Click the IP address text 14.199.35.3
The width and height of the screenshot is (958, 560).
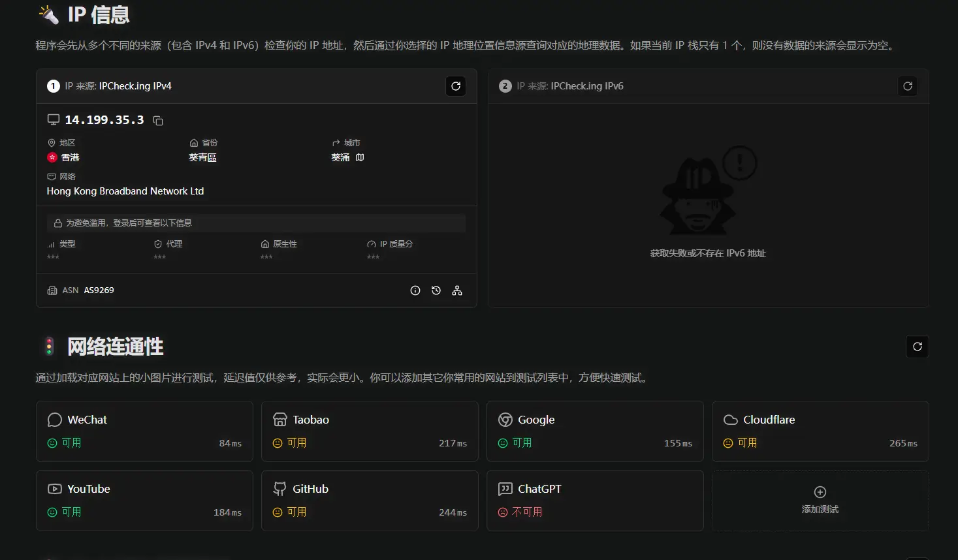104,120
